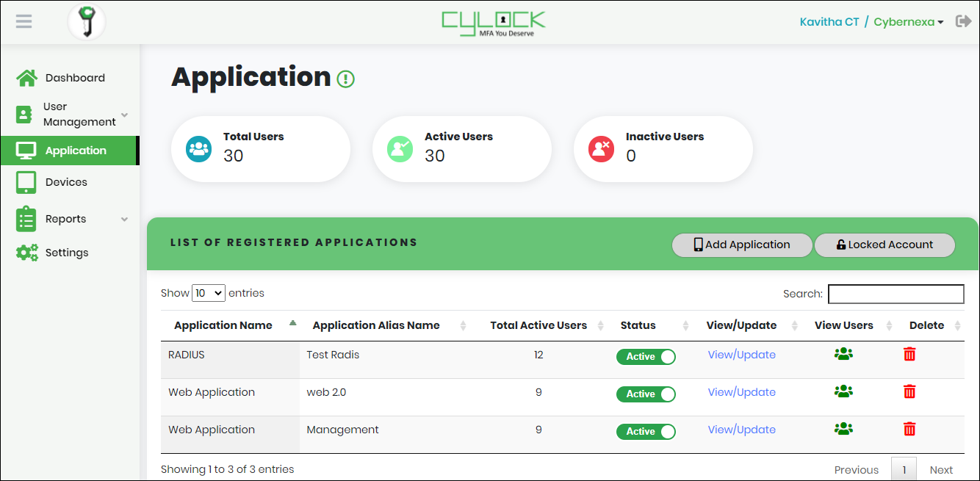Delete the RADIUS application via trash icon
Viewport: 980px width, 481px height.
click(x=909, y=355)
